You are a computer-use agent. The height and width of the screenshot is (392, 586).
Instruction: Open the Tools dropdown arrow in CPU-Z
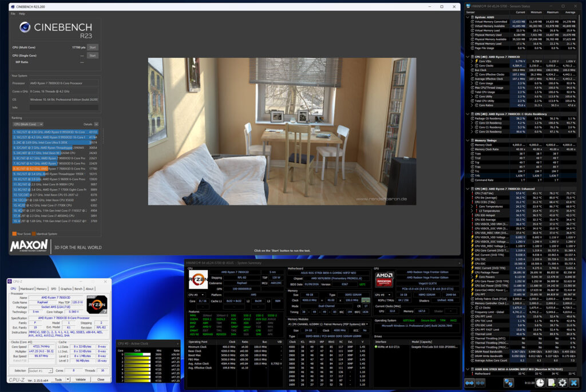(66, 379)
